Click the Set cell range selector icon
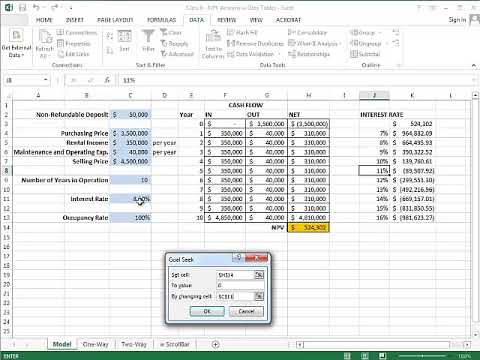This screenshot has width=480, height=360. point(259,275)
